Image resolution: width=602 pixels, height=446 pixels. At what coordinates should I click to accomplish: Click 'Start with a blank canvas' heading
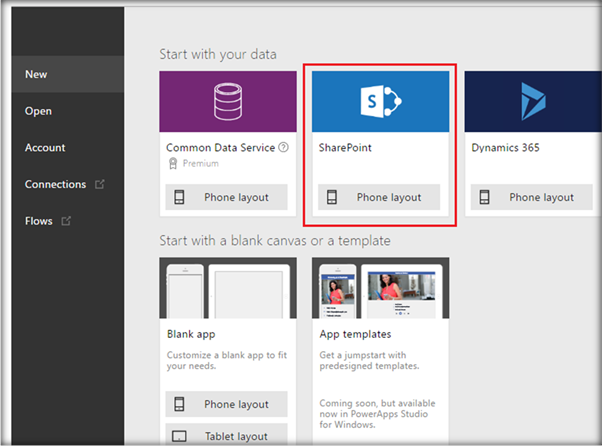275,241
